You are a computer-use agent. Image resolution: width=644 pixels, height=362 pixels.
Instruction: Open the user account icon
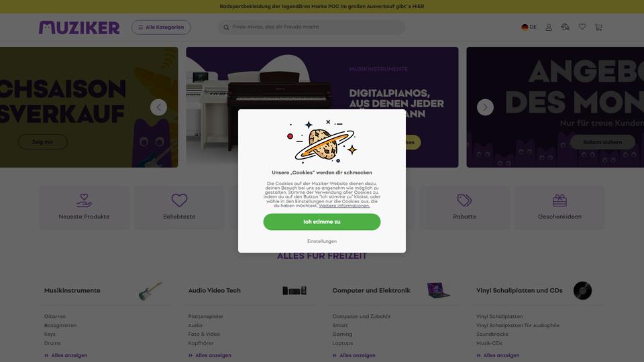(548, 27)
